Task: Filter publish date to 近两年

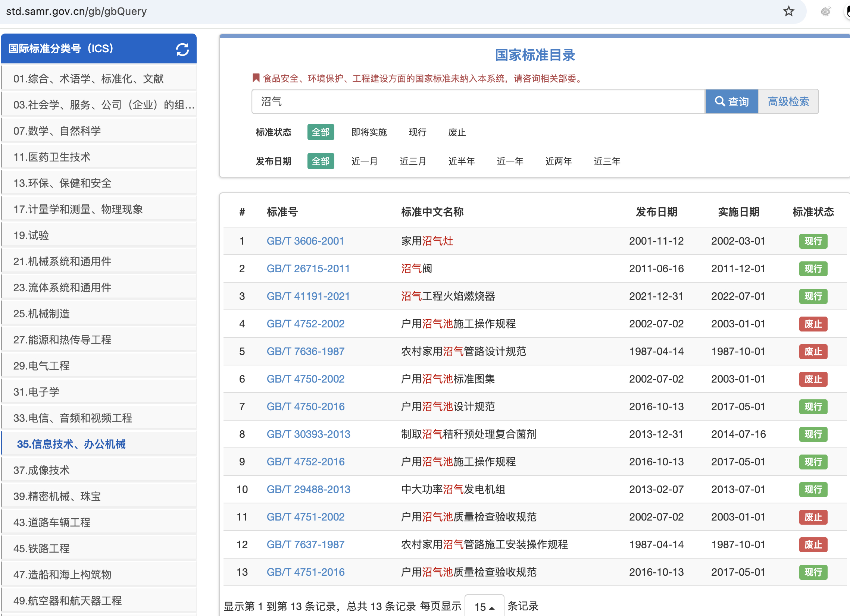Action: pyautogui.click(x=559, y=161)
